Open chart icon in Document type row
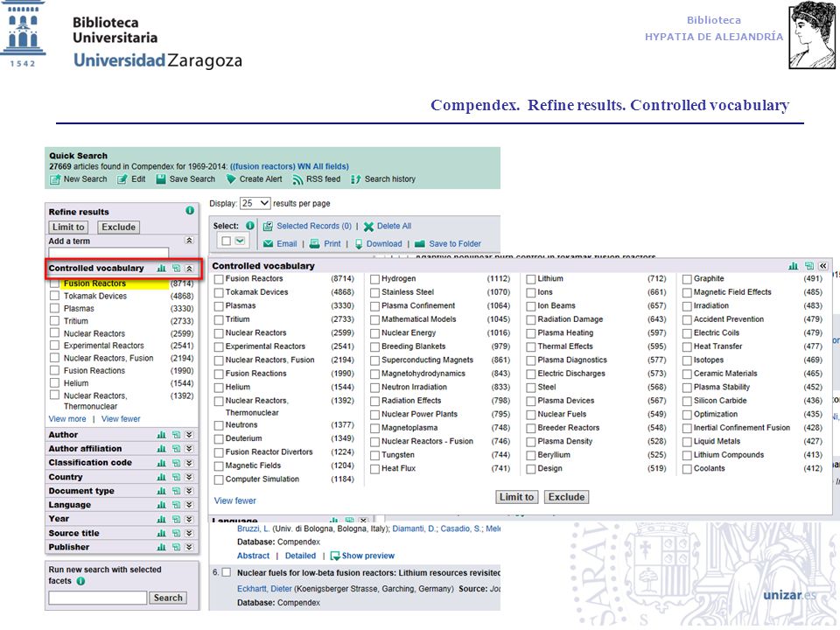The image size is (840, 630). [161, 491]
